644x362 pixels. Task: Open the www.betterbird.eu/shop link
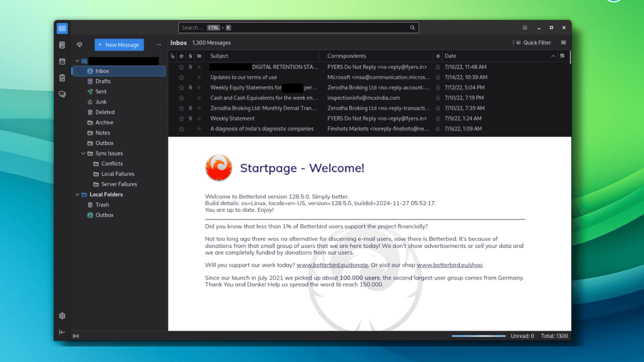(450, 265)
